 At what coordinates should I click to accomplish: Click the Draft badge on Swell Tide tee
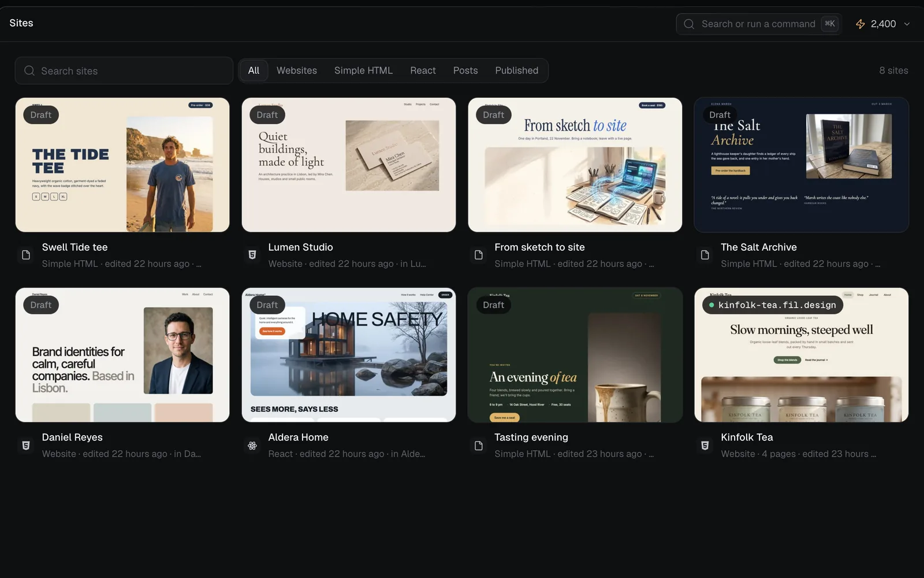pyautogui.click(x=41, y=114)
